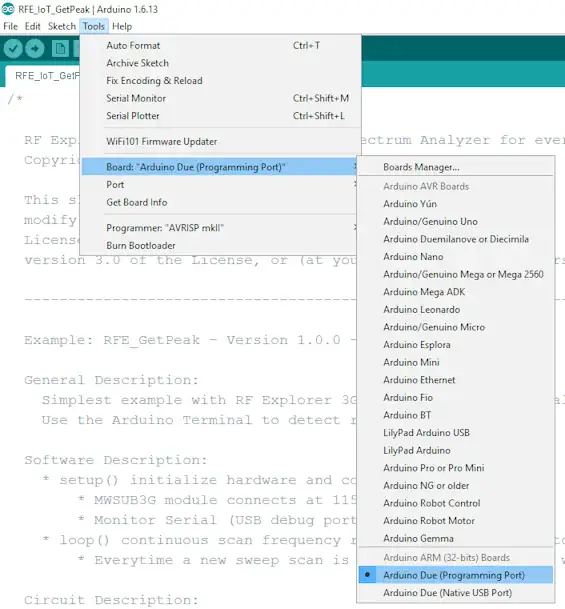Select the RFE_IoT_GetPeak sketch tab

[43, 75]
